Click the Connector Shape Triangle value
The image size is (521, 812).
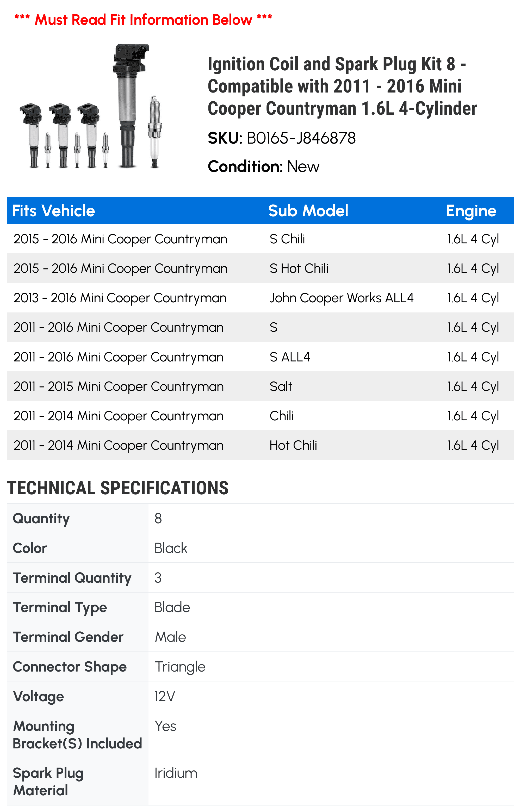pyautogui.click(x=180, y=667)
